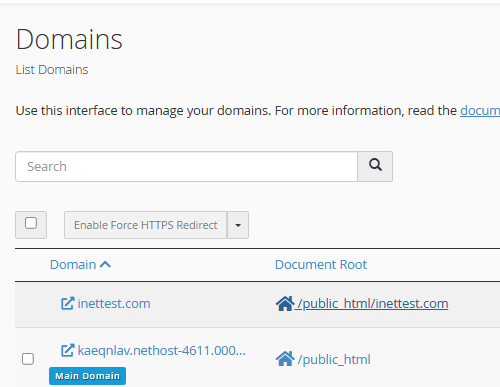Click the magnifying glass search button
Viewport: 500px width, 387px height.
(375, 166)
